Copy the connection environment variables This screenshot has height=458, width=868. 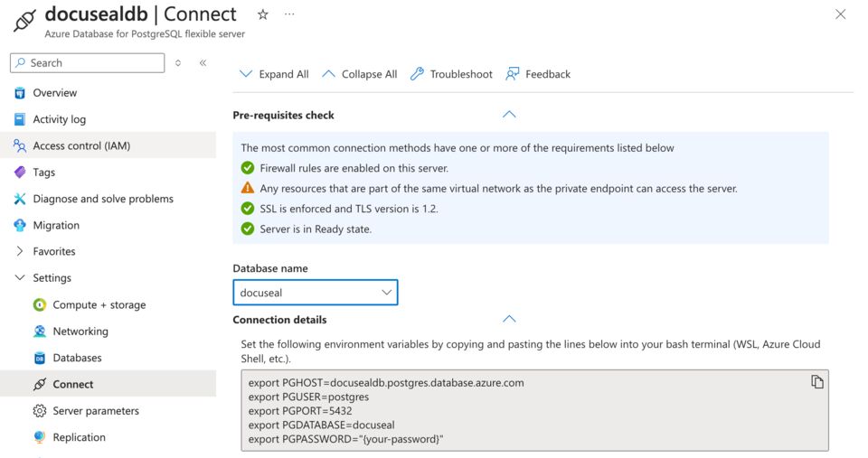click(817, 381)
